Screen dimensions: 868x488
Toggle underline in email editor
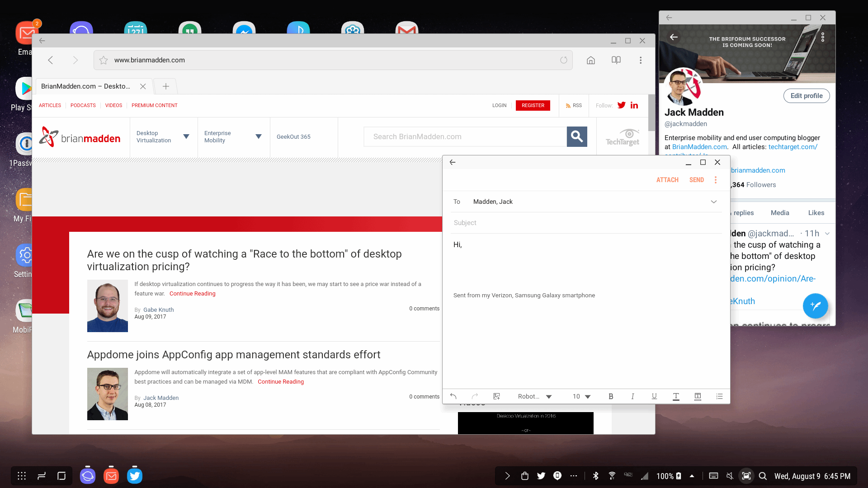pos(654,396)
